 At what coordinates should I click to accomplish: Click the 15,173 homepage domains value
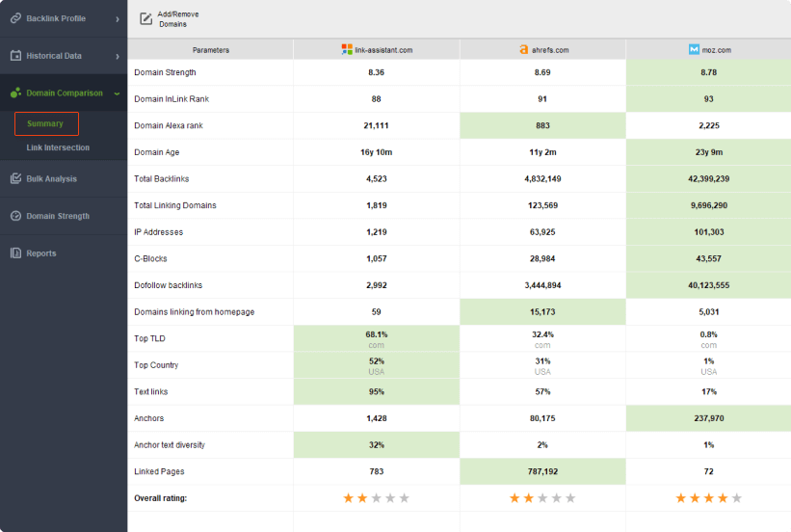(x=542, y=312)
